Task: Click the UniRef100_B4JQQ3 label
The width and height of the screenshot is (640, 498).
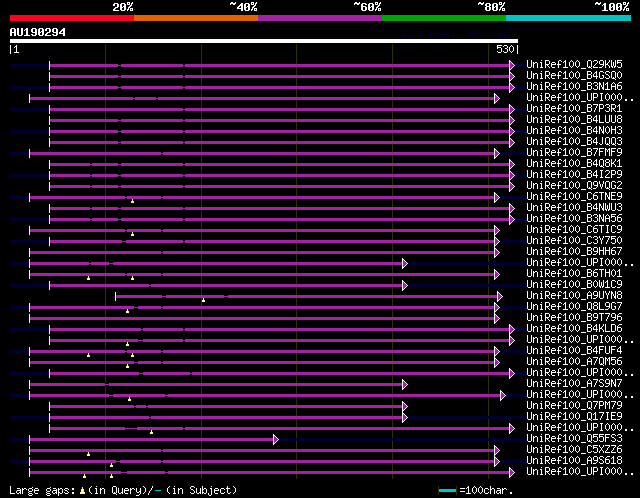Action: point(574,142)
